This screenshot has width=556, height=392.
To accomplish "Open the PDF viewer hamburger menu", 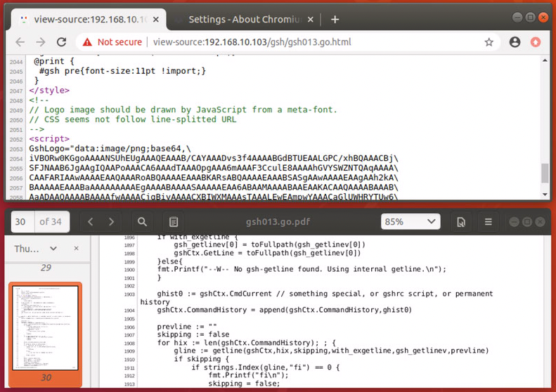I will click(x=489, y=222).
